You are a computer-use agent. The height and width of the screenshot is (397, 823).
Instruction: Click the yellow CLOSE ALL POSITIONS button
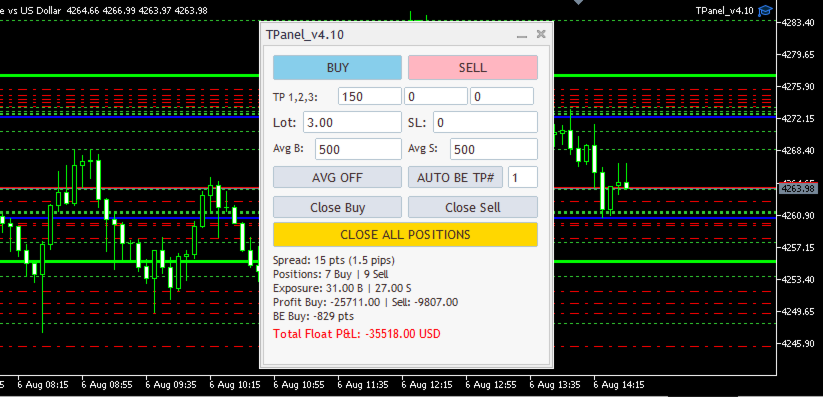[405, 234]
